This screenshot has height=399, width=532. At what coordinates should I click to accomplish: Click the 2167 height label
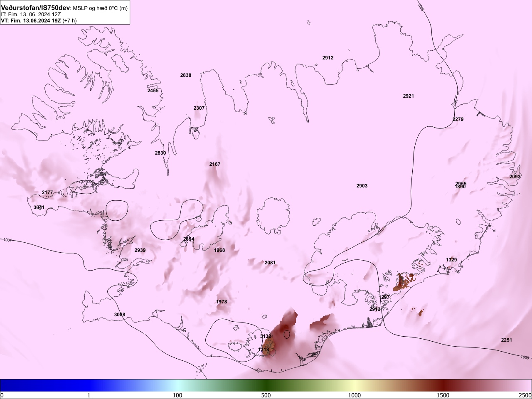coord(215,164)
